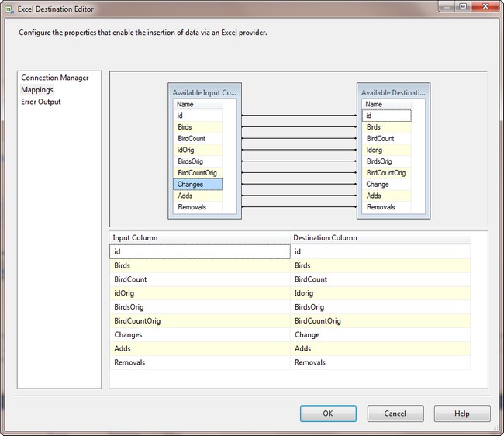Click the OK button

328,414
